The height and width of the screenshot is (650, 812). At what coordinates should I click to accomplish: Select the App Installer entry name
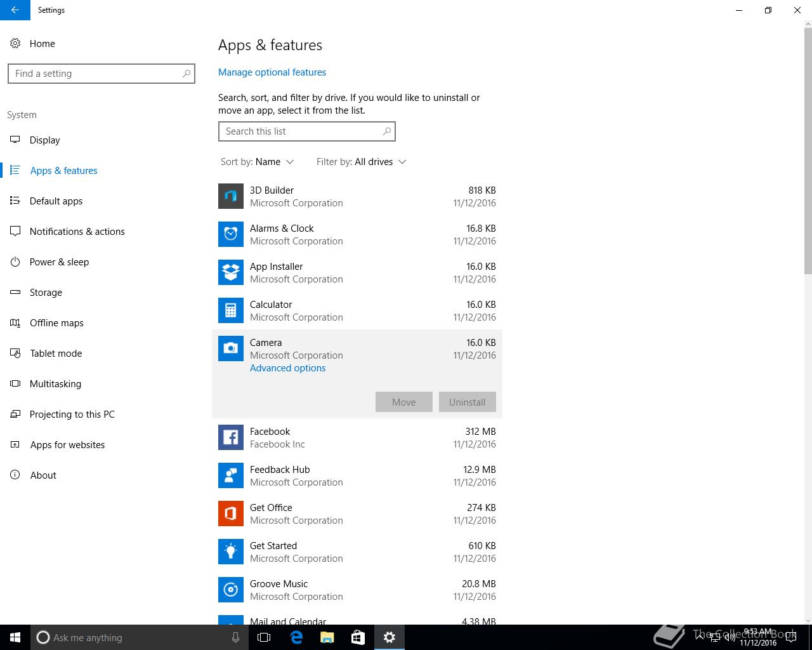276,267
